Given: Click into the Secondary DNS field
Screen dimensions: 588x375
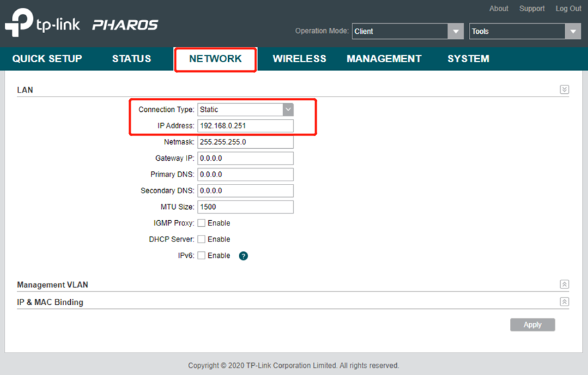Looking at the screenshot, I should coord(245,190).
